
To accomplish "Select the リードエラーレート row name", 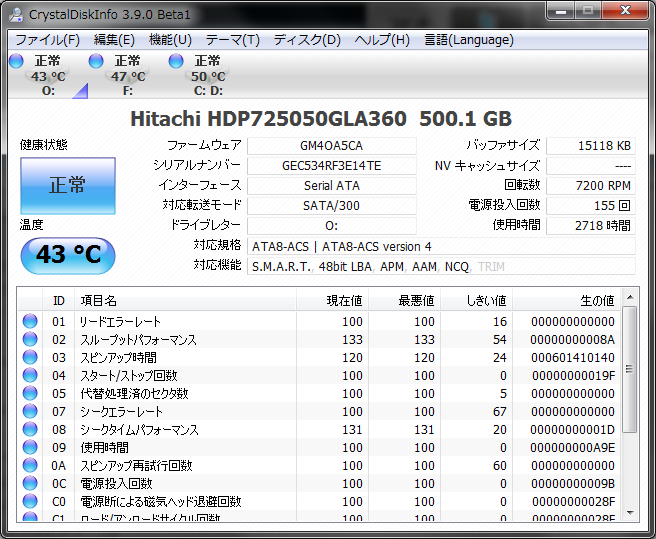I will point(120,321).
